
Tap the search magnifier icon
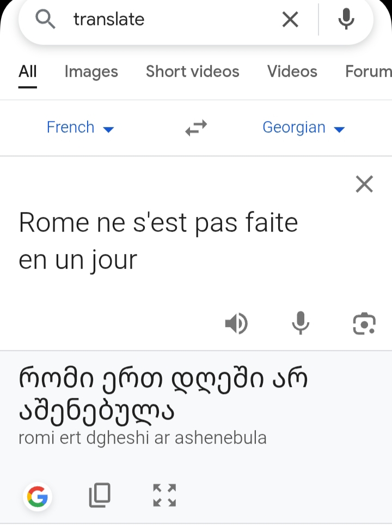(x=46, y=20)
